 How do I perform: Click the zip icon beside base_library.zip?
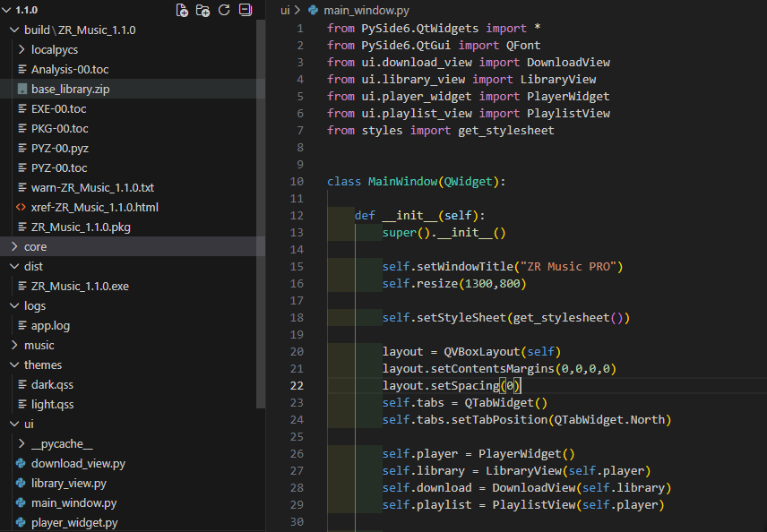tap(22, 89)
